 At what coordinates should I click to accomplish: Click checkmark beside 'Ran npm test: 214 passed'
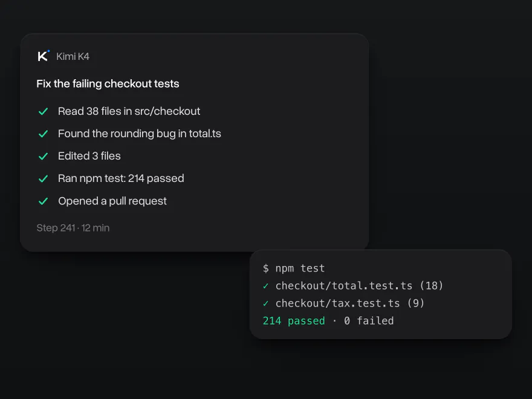(x=43, y=178)
